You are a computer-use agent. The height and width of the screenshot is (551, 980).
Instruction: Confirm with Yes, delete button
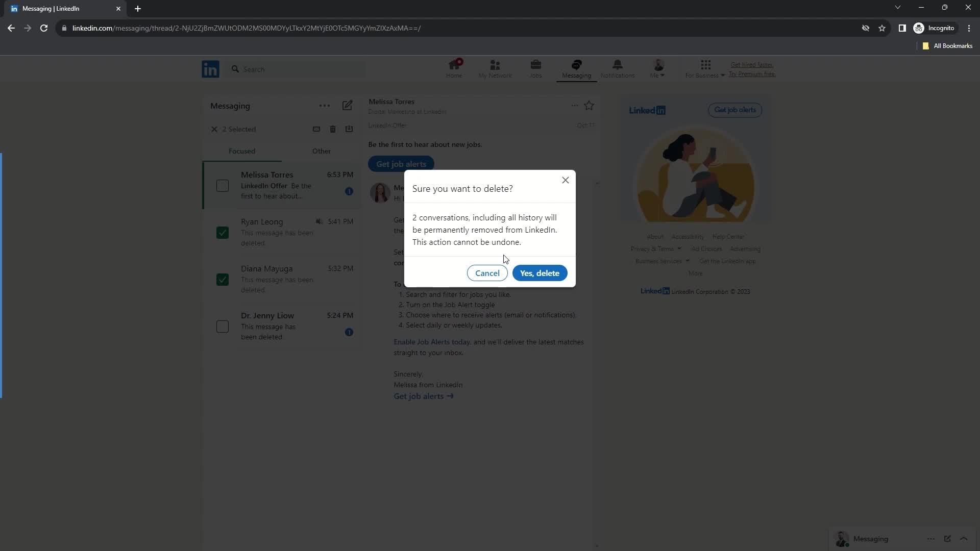[x=540, y=273]
